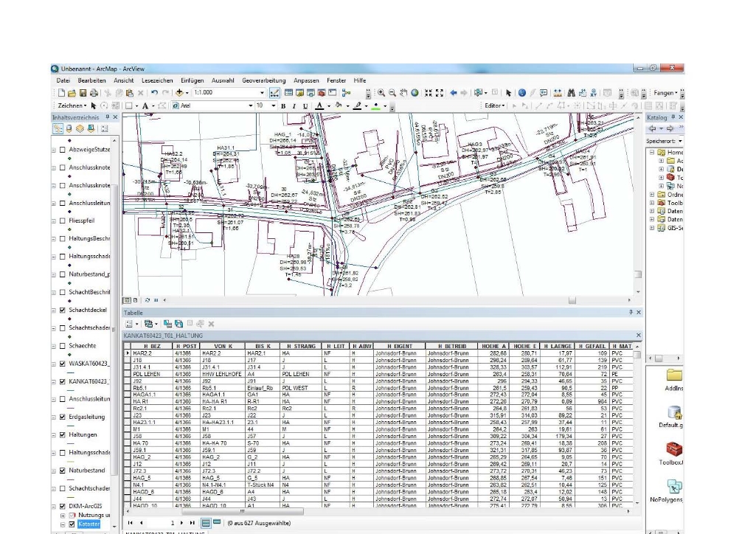756x534 pixels.
Task: Create a new map document icon
Action: tap(61, 92)
